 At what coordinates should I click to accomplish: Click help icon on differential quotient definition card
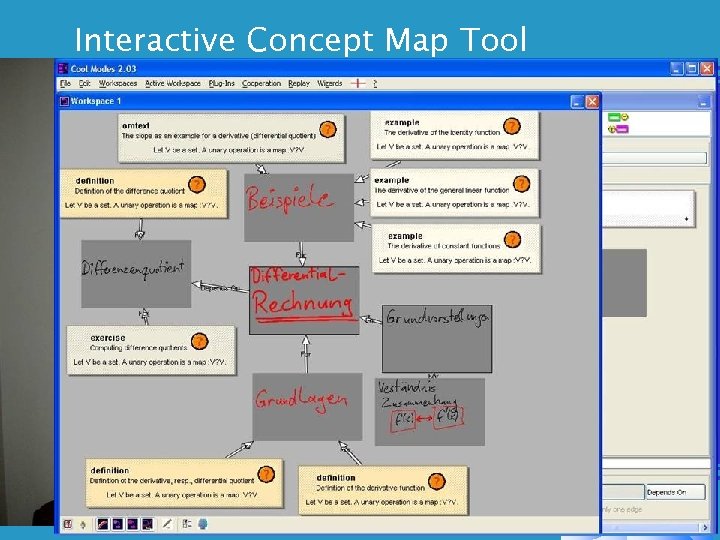[x=266, y=474]
